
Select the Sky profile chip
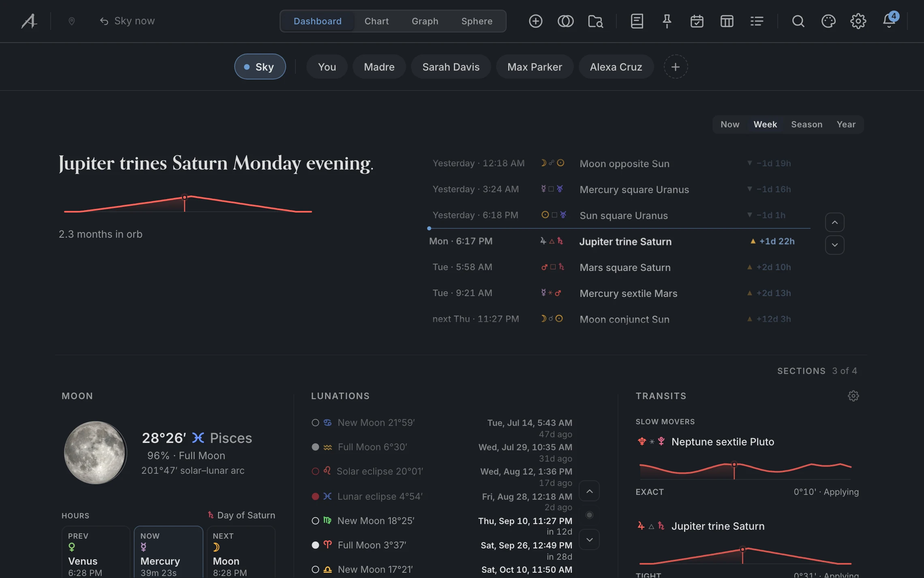[260, 67]
